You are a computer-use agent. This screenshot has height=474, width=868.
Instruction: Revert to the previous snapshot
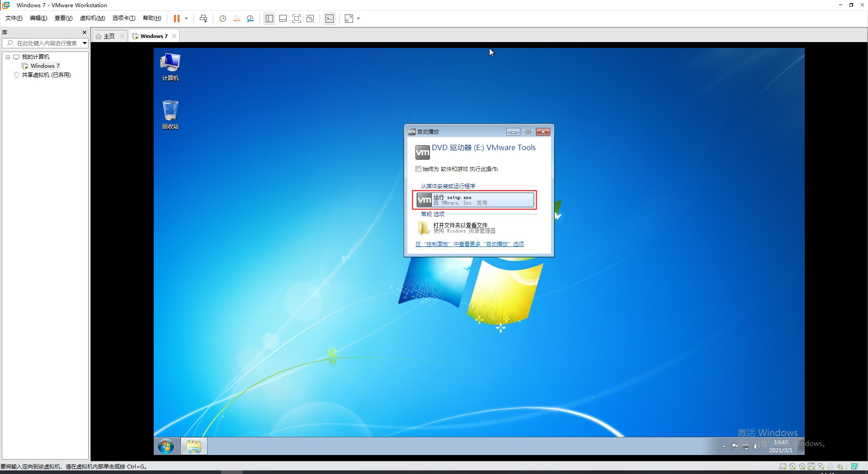[x=236, y=19]
